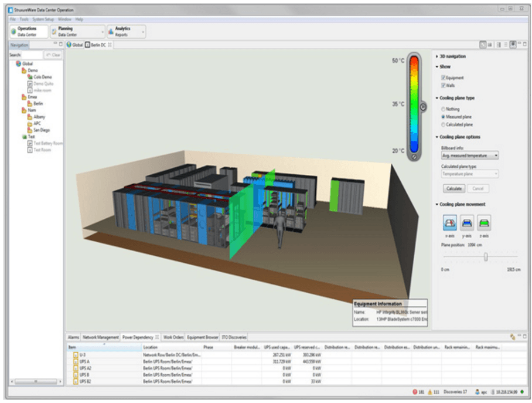Collapse the Cooling plane movement section

pyautogui.click(x=437, y=204)
